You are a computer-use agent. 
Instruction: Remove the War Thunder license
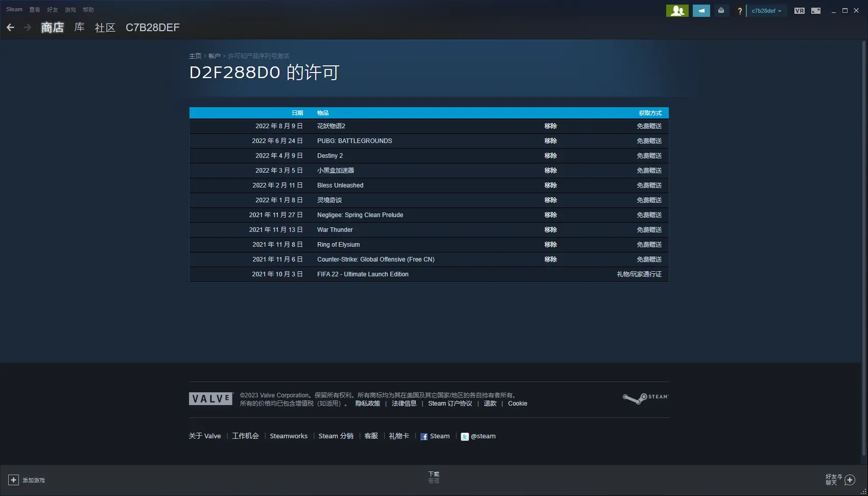coord(551,230)
